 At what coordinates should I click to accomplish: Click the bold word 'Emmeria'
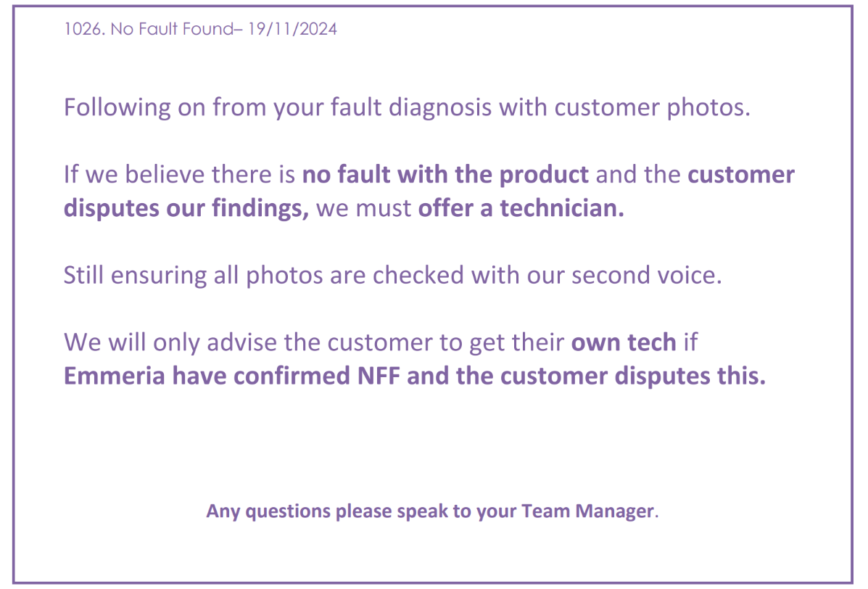coord(114,376)
